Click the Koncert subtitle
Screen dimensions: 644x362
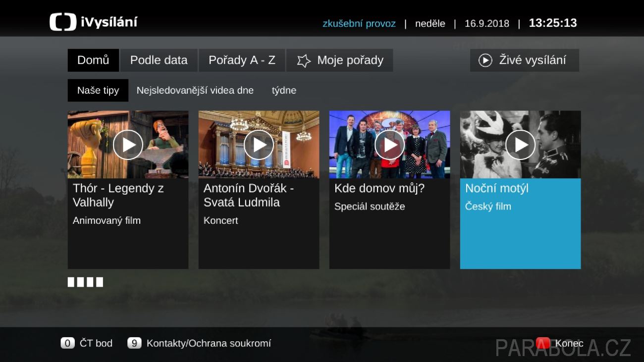point(221,221)
